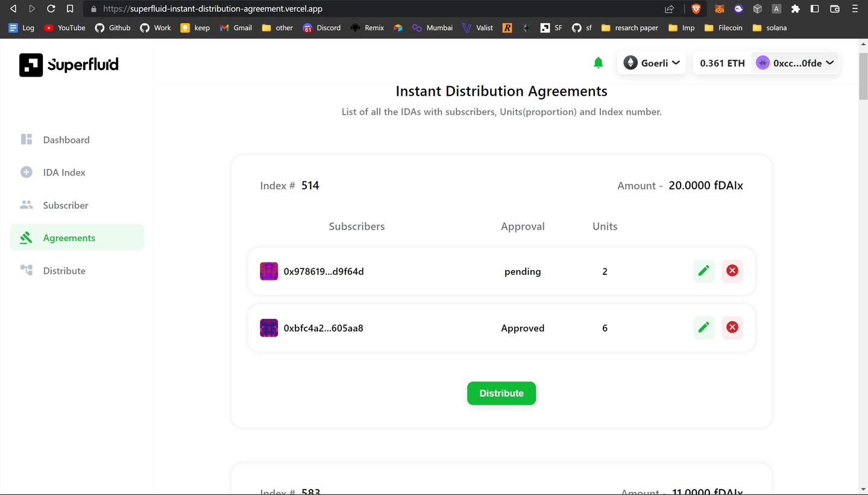868x495 pixels.
Task: Select address 0xbfc4a2...605aa8
Action: (x=324, y=328)
